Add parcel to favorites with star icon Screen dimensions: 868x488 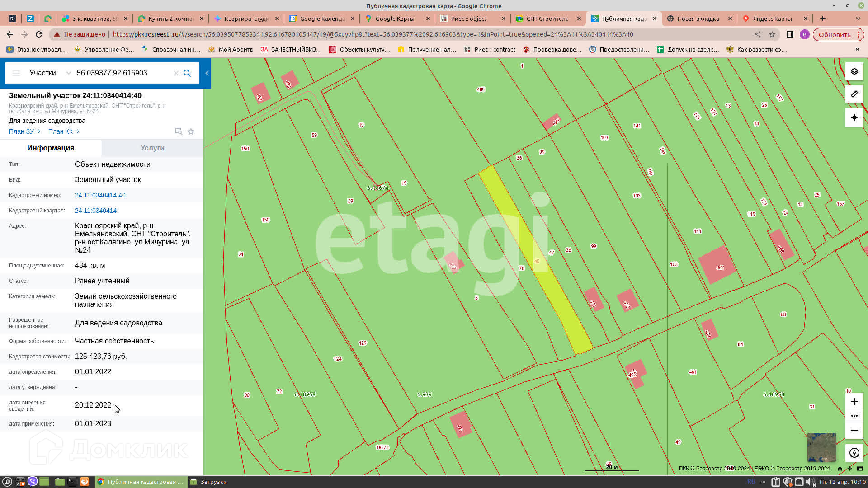[x=191, y=131]
